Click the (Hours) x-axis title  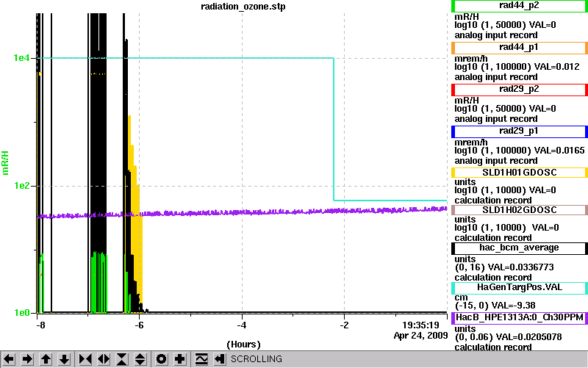(x=243, y=344)
